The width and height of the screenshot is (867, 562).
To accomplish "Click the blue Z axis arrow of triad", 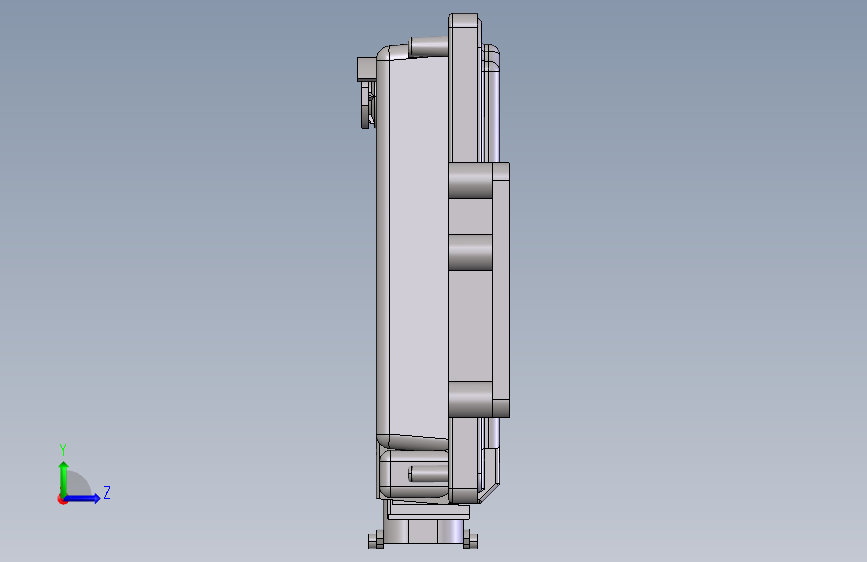I will tap(82, 498).
